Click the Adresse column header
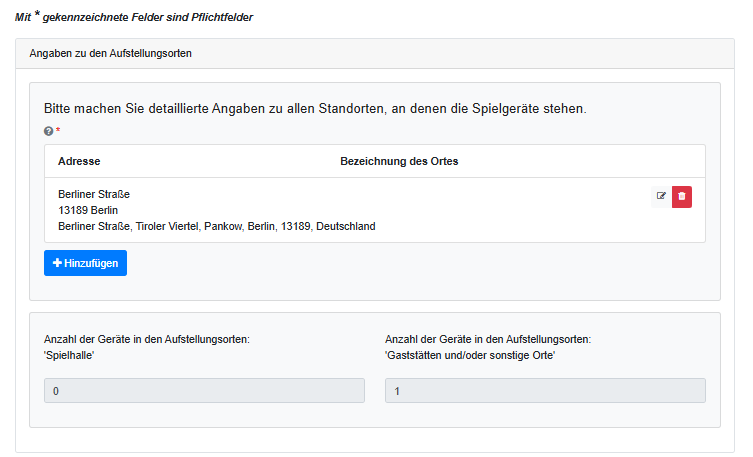The height and width of the screenshot is (457, 753). (79, 161)
